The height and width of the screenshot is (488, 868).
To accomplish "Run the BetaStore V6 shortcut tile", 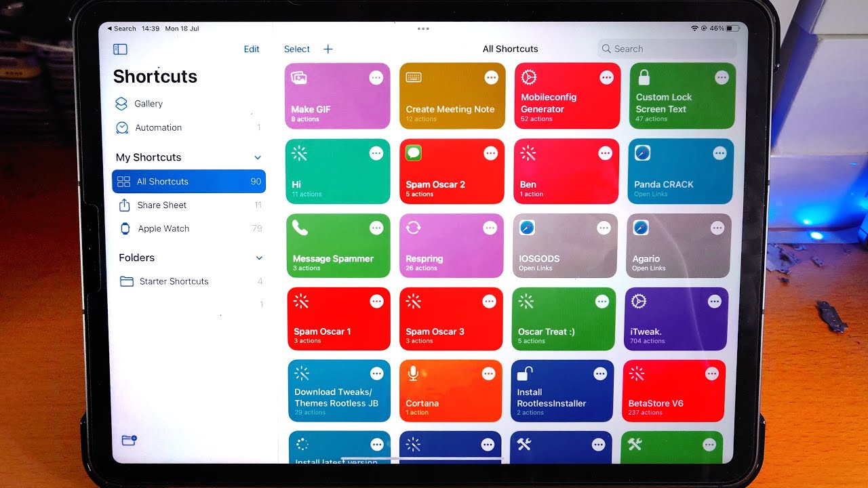I will [674, 391].
